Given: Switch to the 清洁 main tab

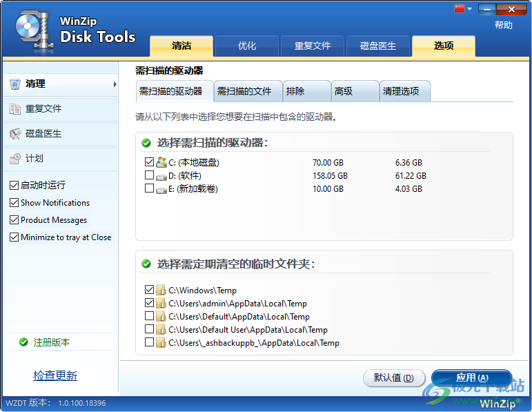Looking at the screenshot, I should click(x=181, y=46).
